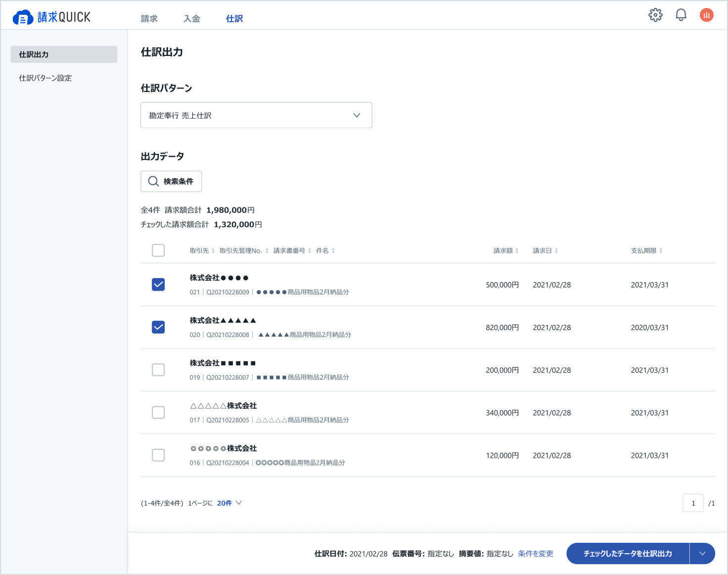
Task: Sort by 取引先 column arrows
Action: point(213,251)
